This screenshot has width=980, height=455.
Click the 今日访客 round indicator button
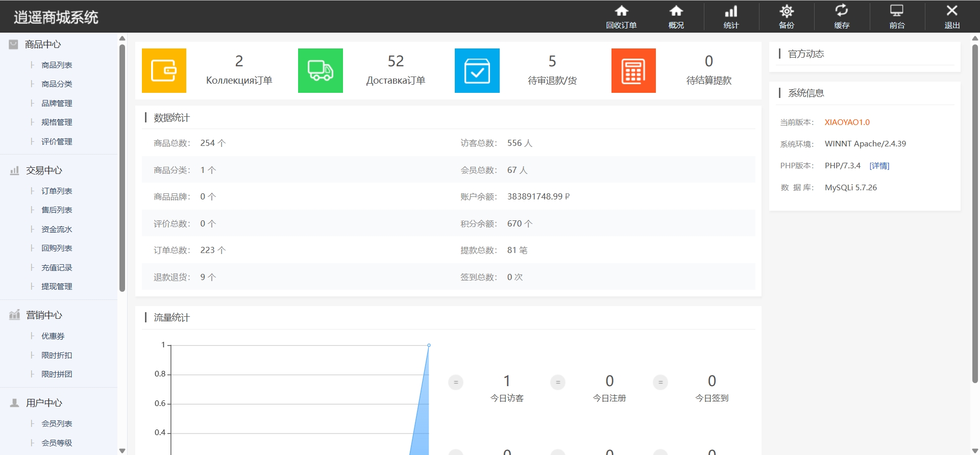pyautogui.click(x=456, y=382)
